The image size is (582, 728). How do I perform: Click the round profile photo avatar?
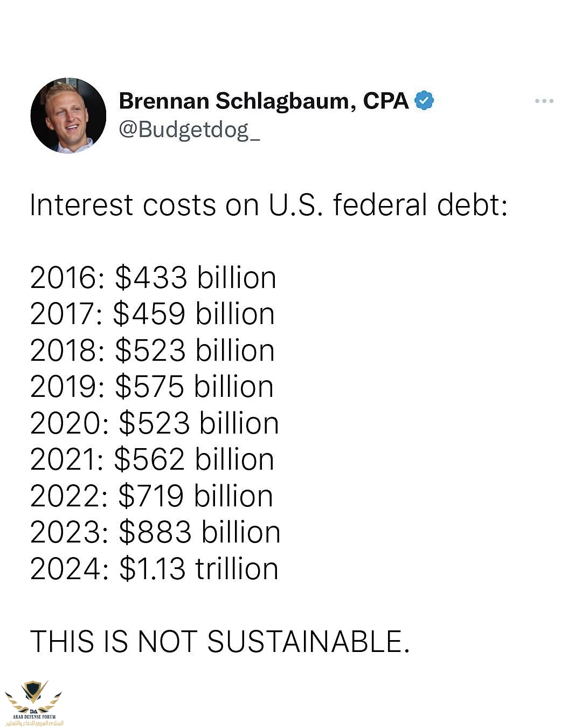(68, 115)
